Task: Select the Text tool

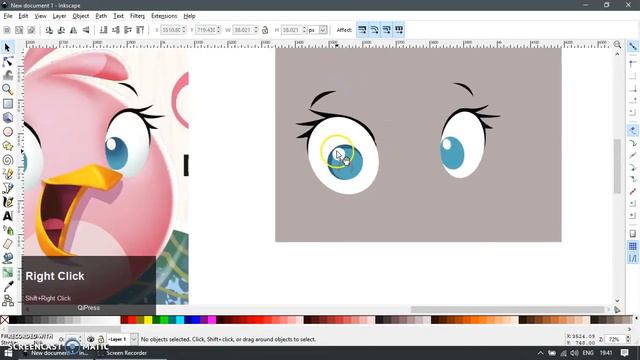Action: (7, 216)
